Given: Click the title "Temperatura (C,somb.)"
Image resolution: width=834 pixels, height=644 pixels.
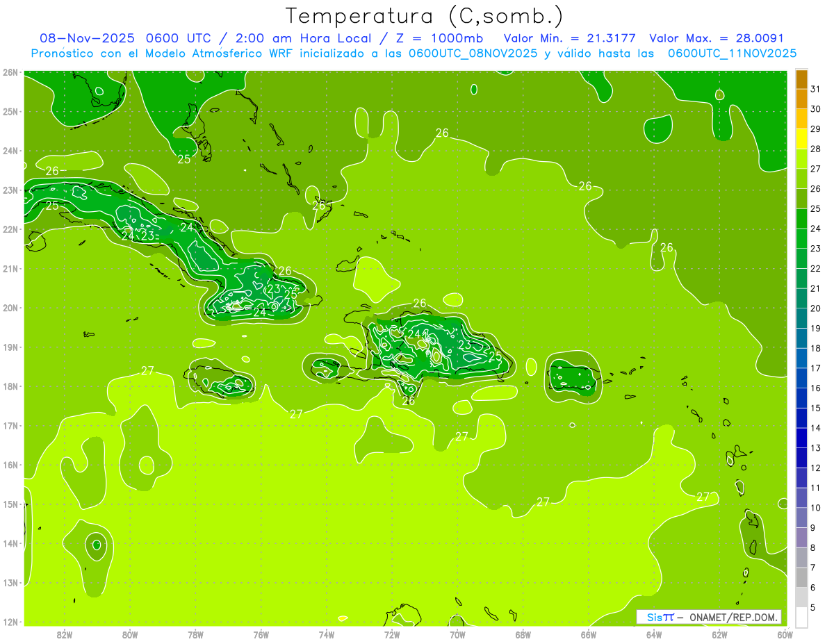Looking at the screenshot, I should 424,17.
